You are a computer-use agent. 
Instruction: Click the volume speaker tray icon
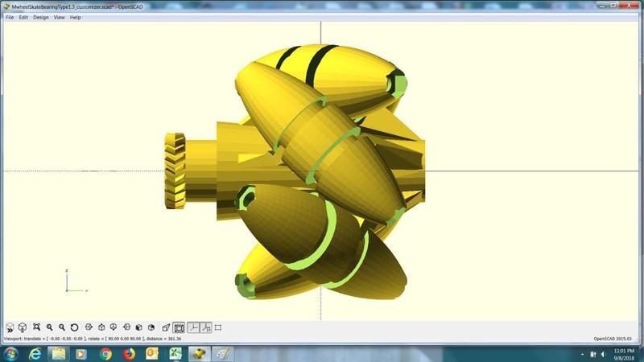coord(603,354)
